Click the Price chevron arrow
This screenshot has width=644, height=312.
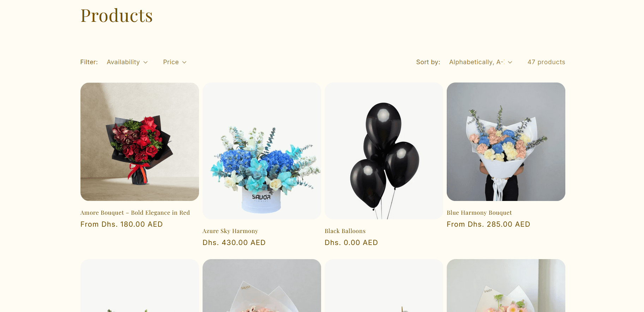[184, 62]
